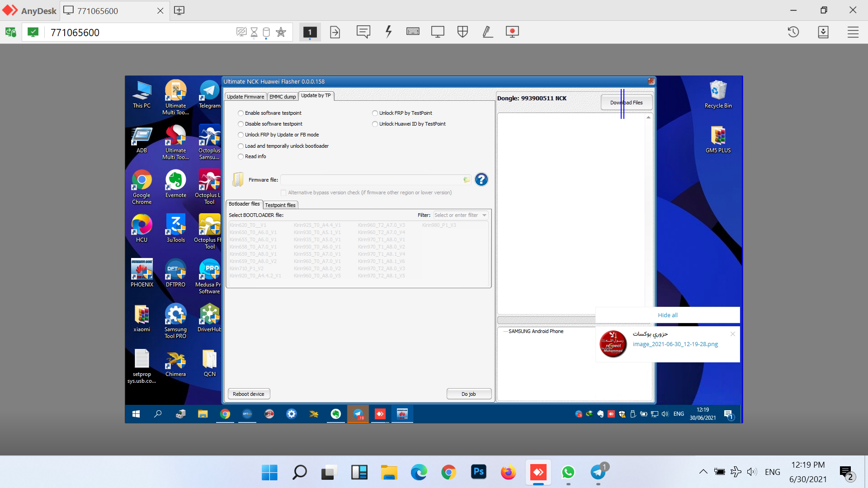Click the Download Files button
868x488 pixels.
click(627, 103)
